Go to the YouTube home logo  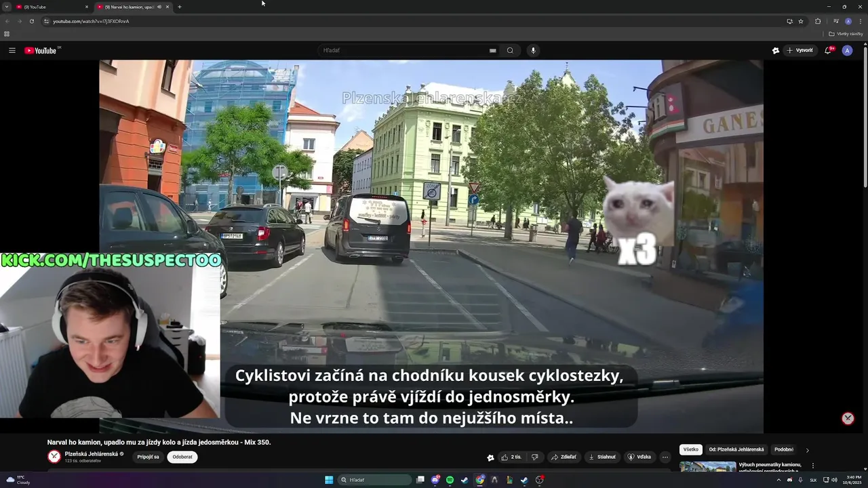point(42,50)
